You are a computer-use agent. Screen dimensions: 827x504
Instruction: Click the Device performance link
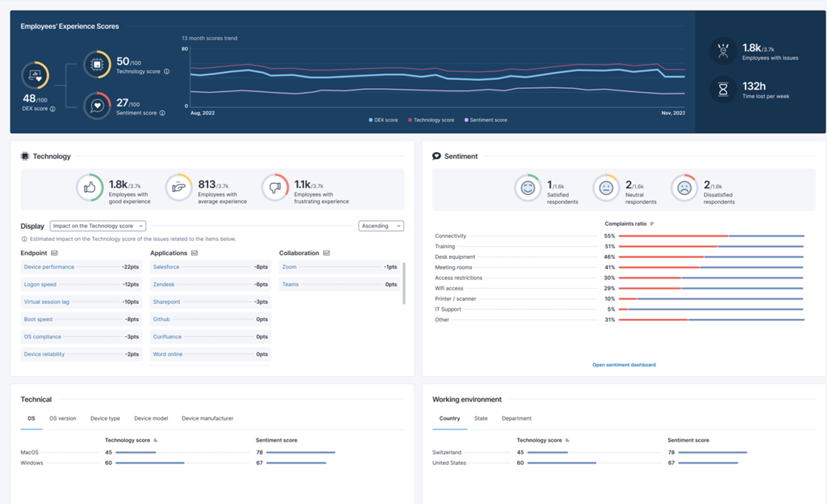(49, 267)
